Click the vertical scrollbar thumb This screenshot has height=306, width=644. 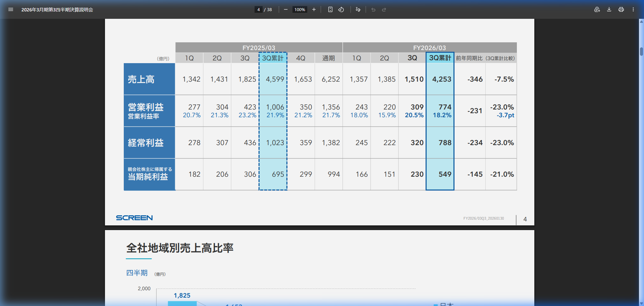[x=641, y=51]
